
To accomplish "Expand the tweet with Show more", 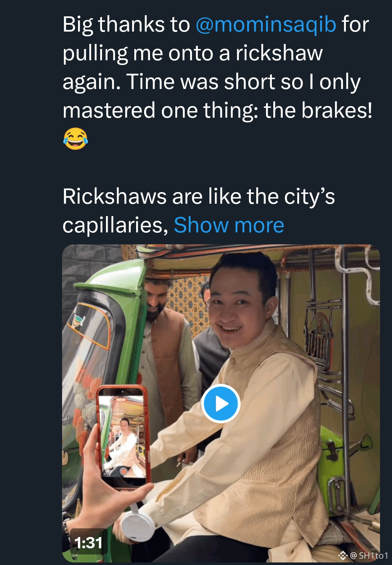I will [229, 225].
